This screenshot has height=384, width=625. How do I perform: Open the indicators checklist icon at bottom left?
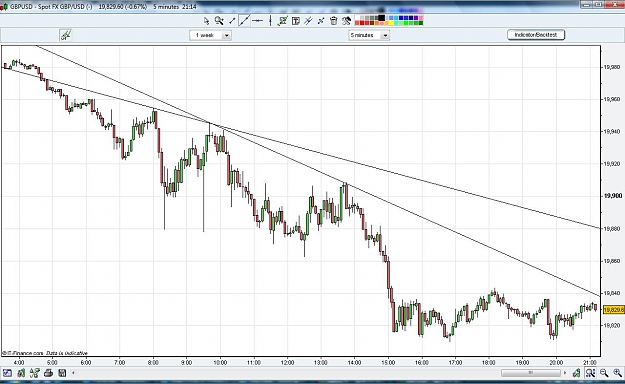pyautogui.click(x=35, y=373)
